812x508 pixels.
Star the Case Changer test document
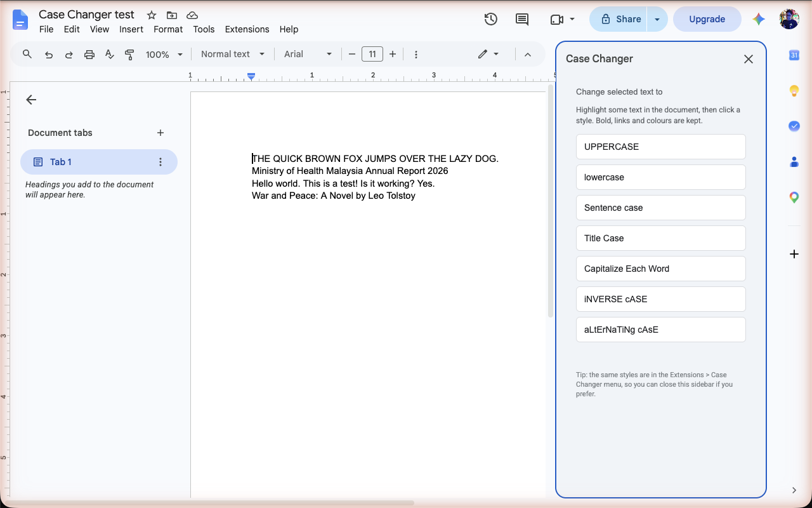[x=152, y=15]
